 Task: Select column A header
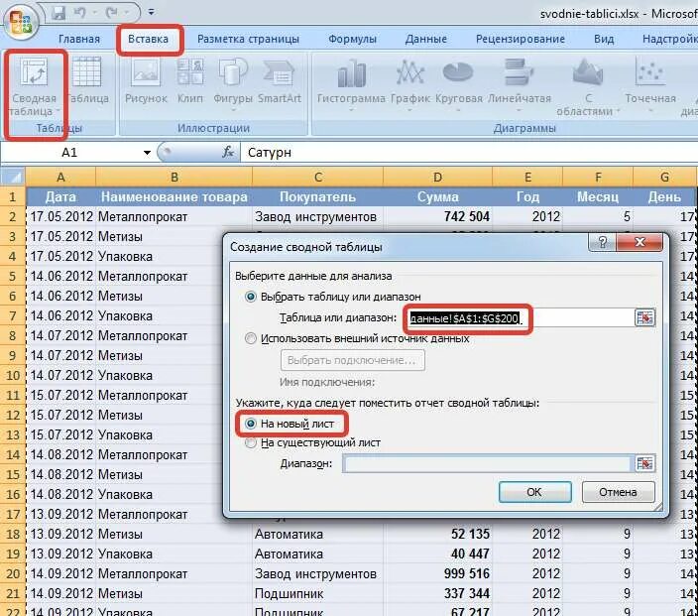click(x=60, y=178)
